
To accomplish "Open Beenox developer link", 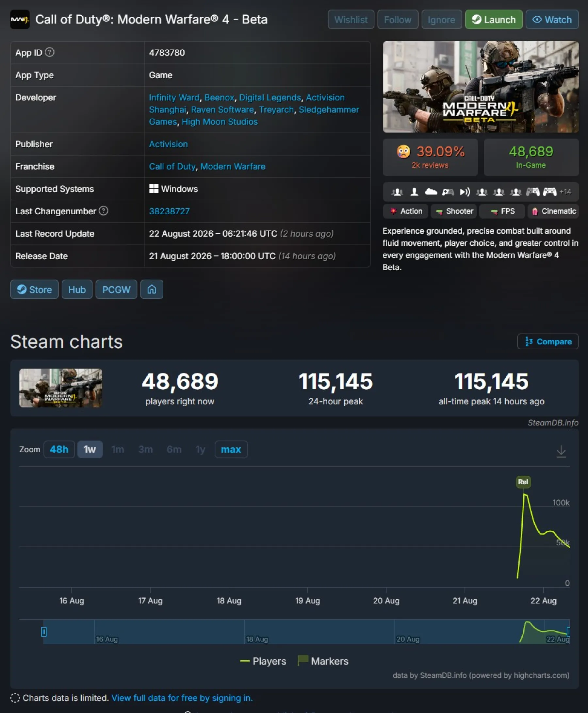I will 219,98.
